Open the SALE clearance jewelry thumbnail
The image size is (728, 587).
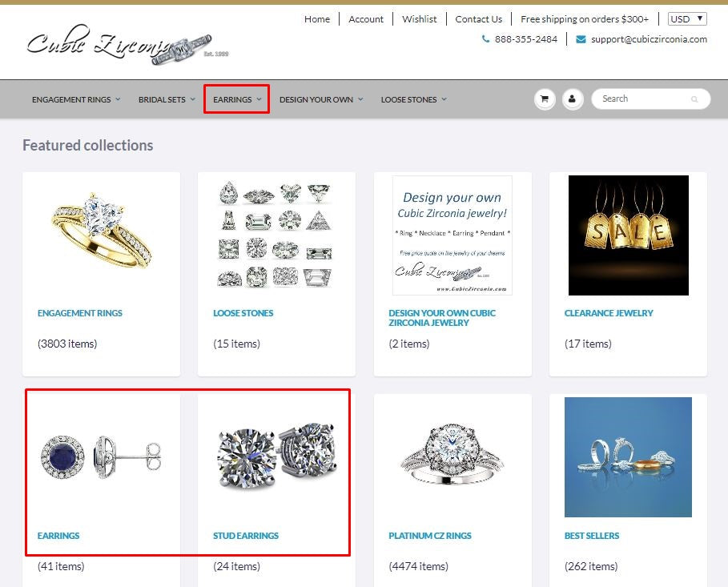[629, 235]
